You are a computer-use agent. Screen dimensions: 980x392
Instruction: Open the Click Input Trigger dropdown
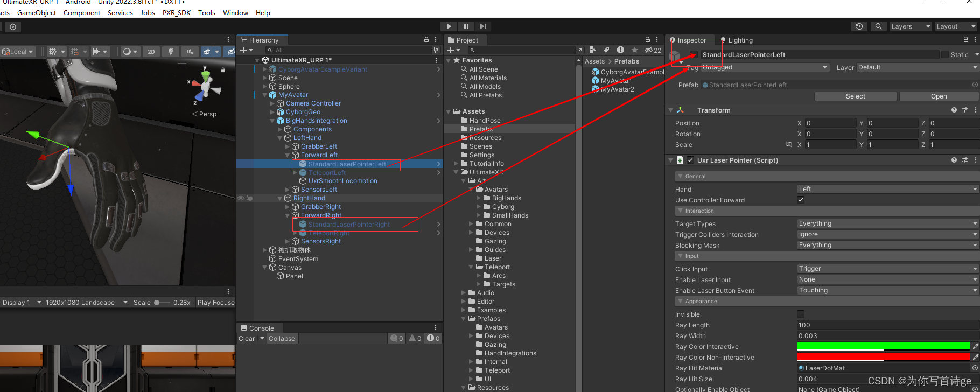pyautogui.click(x=888, y=269)
